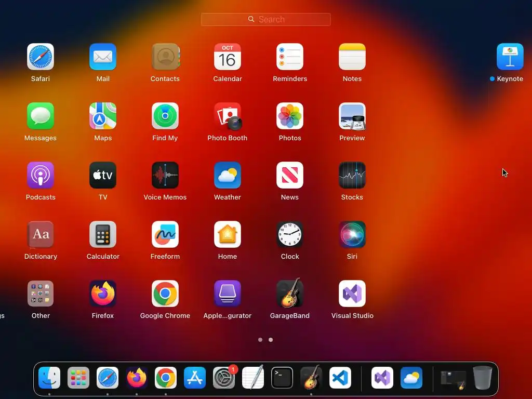The image size is (532, 399).
Task: Launch the Reminders app
Action: click(290, 57)
